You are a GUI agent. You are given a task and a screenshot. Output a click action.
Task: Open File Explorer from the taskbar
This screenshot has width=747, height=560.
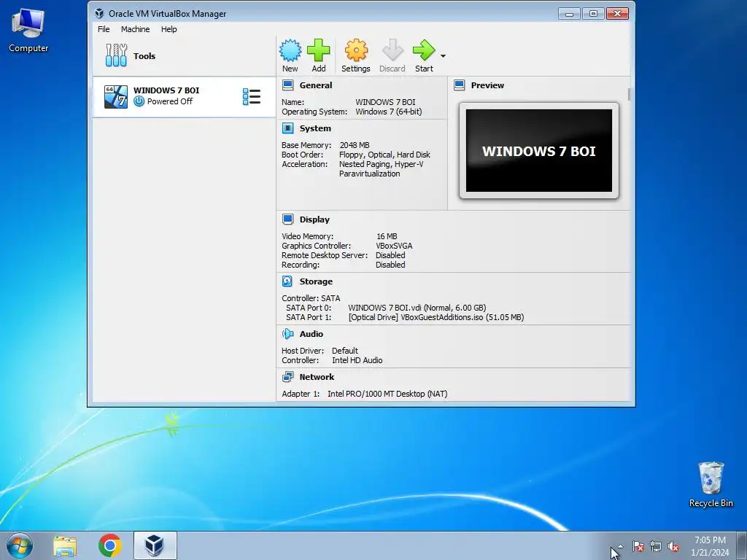(x=65, y=546)
